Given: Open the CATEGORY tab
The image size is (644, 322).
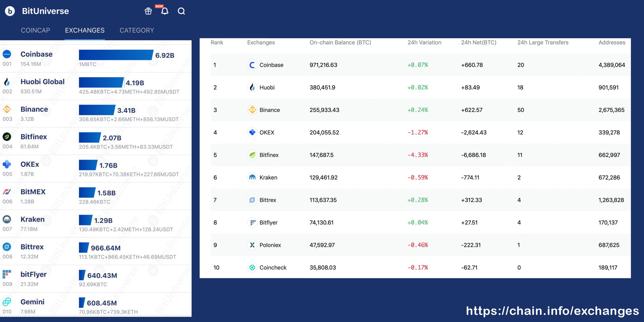Looking at the screenshot, I should [x=137, y=30].
